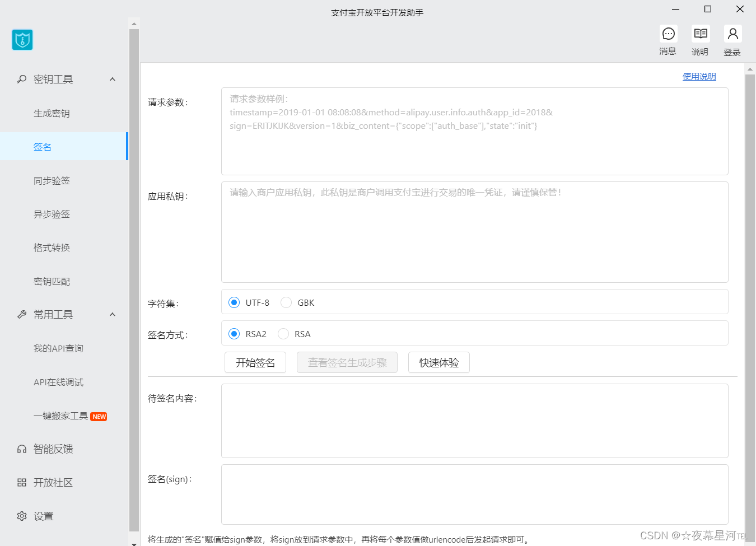Screen dimensions: 756x546
Task: Click the gear icon beside 设置
Action: coord(22,516)
